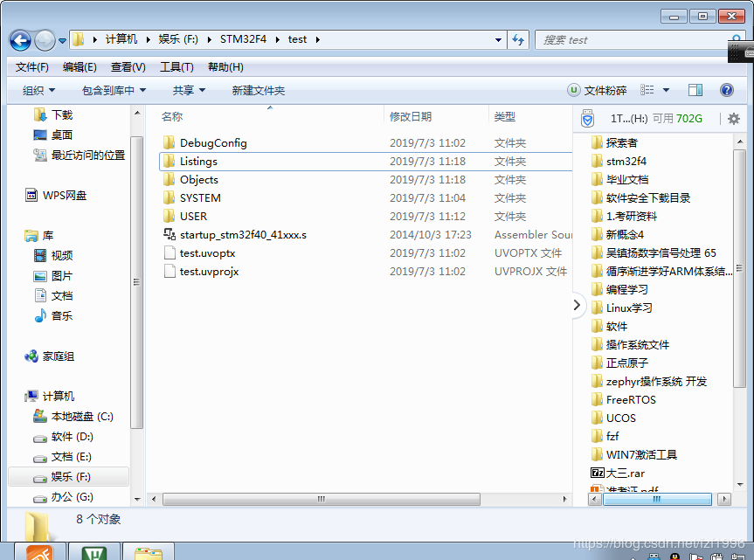Open 音乐 library in navigation pane
The height and width of the screenshot is (560, 754).
(x=62, y=315)
